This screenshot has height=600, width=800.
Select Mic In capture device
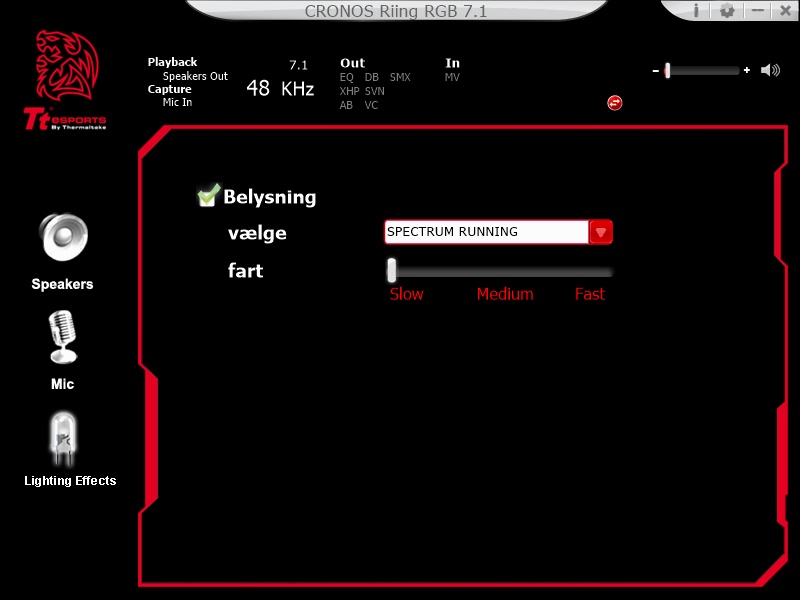pos(178,102)
